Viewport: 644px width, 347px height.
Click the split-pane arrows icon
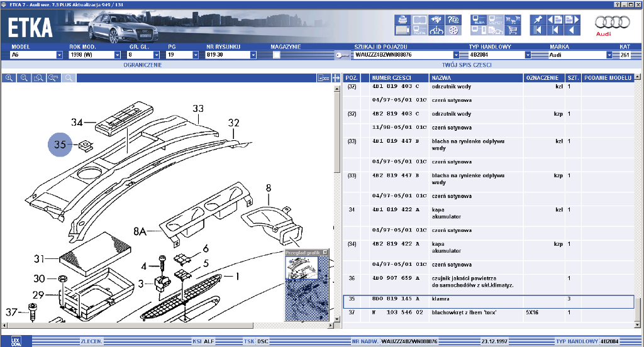(x=336, y=78)
